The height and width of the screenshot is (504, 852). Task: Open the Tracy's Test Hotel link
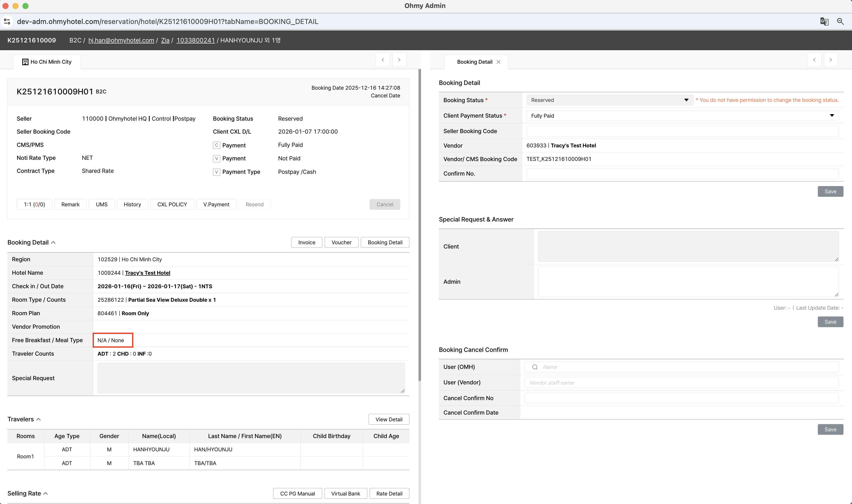[147, 273]
